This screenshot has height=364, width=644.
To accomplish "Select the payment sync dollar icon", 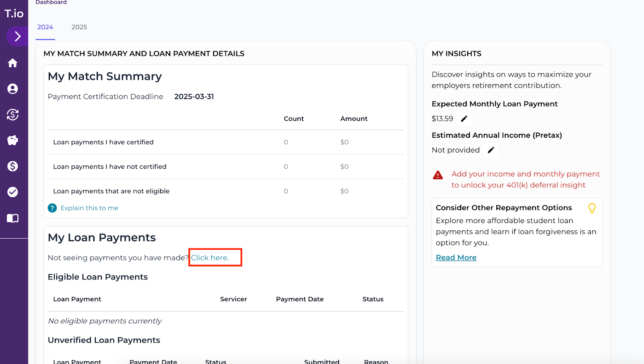I will 13,115.
